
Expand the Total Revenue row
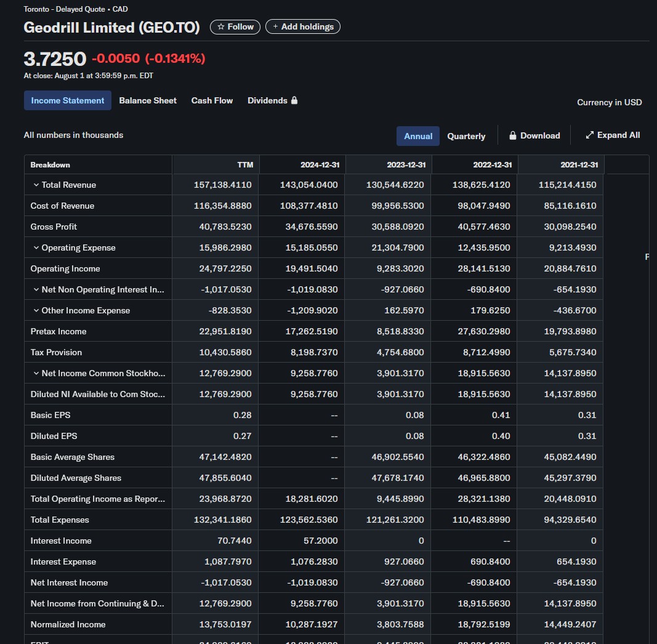click(x=36, y=185)
